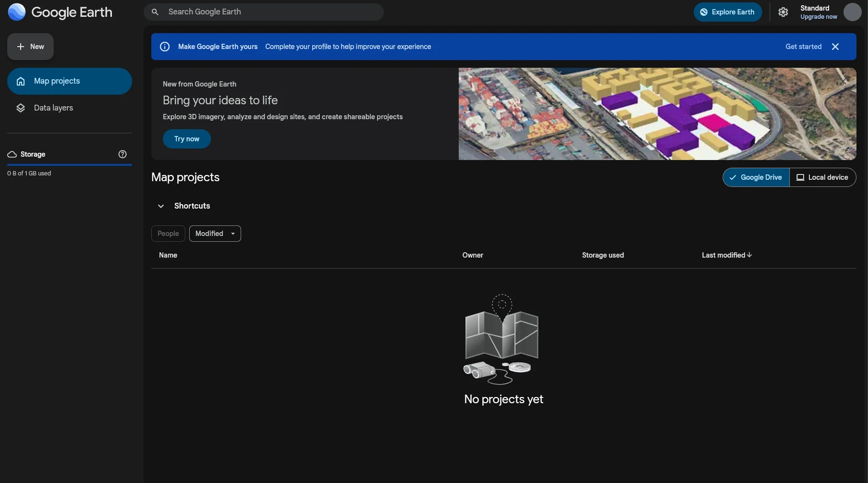This screenshot has width=868, height=483.
Task: Click Get started in the banner
Action: point(804,47)
